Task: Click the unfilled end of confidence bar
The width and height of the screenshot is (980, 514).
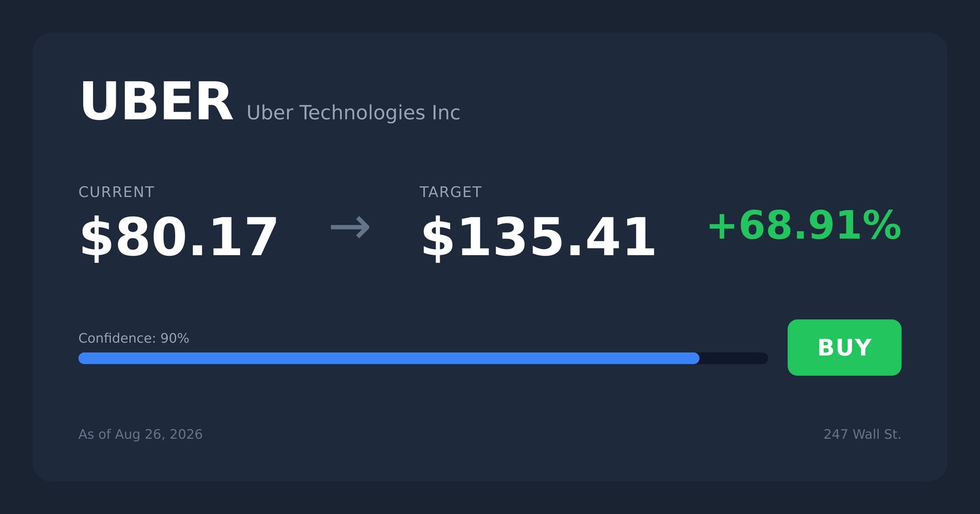Action: coord(734,358)
